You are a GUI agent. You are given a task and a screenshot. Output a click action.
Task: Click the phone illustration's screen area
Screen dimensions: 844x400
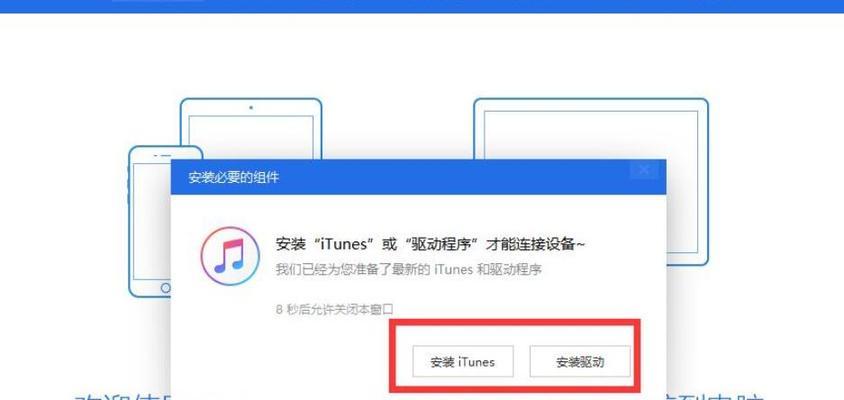pos(151,221)
